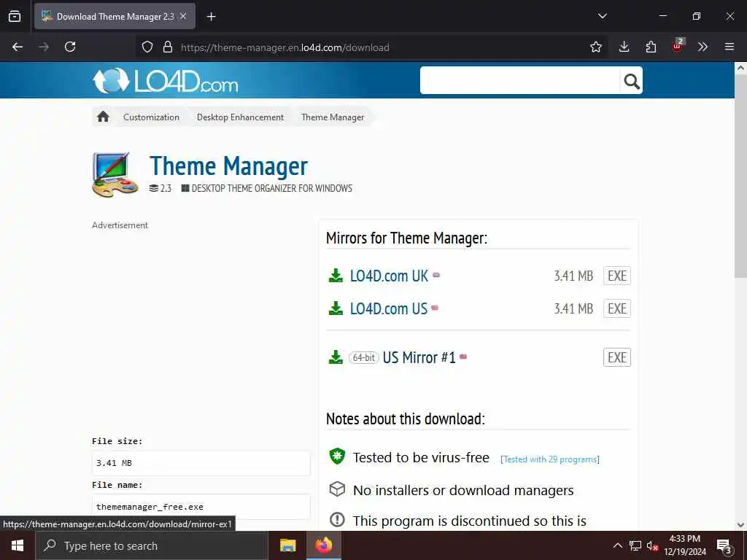Click the File name field thememanager_free.exe
The width and height of the screenshot is (747, 560).
pos(201,507)
